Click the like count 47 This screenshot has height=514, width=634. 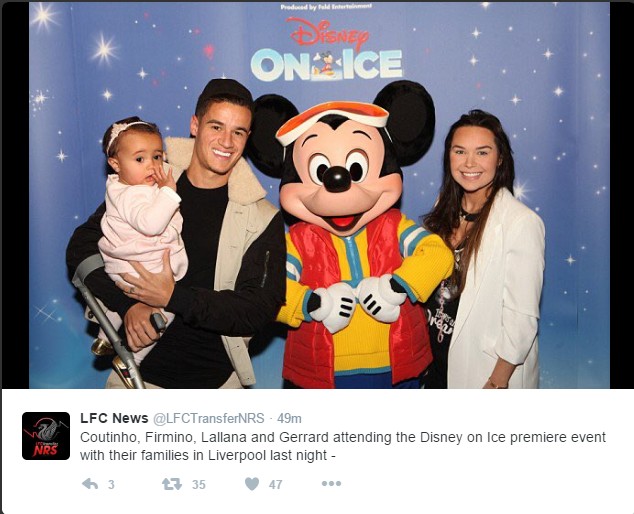[x=275, y=484]
